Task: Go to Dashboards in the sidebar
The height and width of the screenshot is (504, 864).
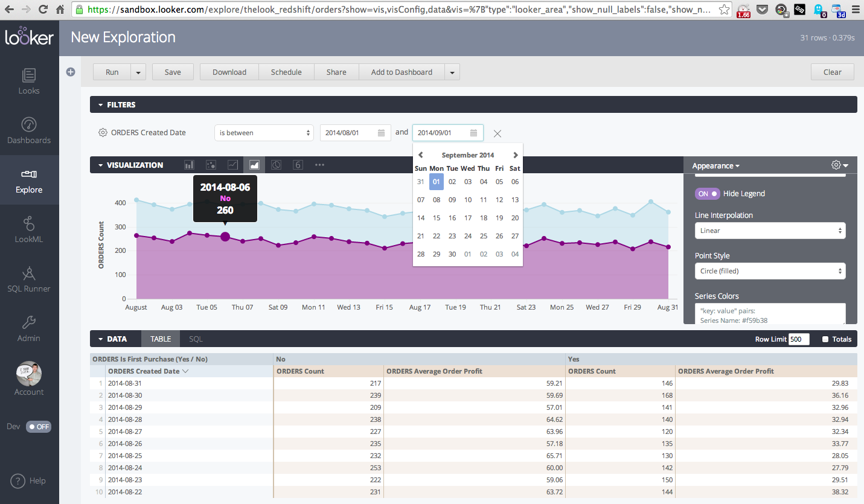Action: (x=29, y=131)
